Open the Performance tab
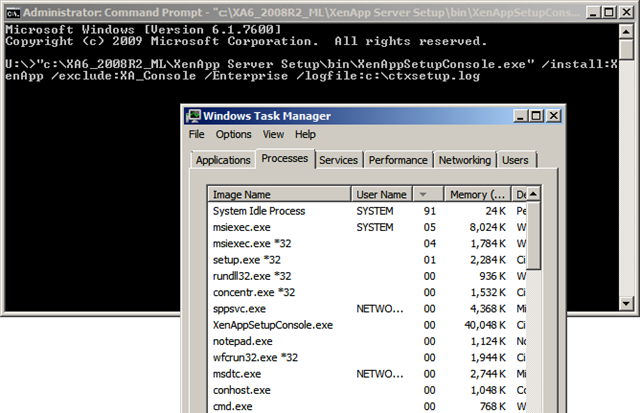This screenshot has height=413, width=640. 398,160
